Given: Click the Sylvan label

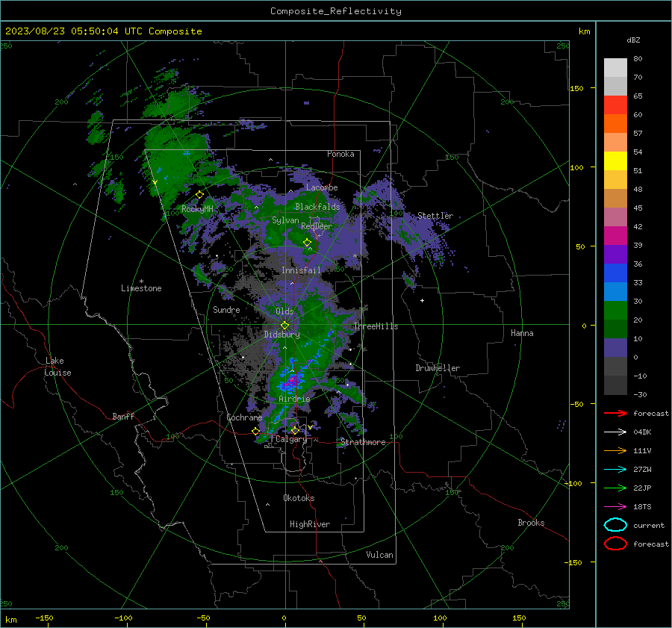Looking at the screenshot, I should coord(285,220).
